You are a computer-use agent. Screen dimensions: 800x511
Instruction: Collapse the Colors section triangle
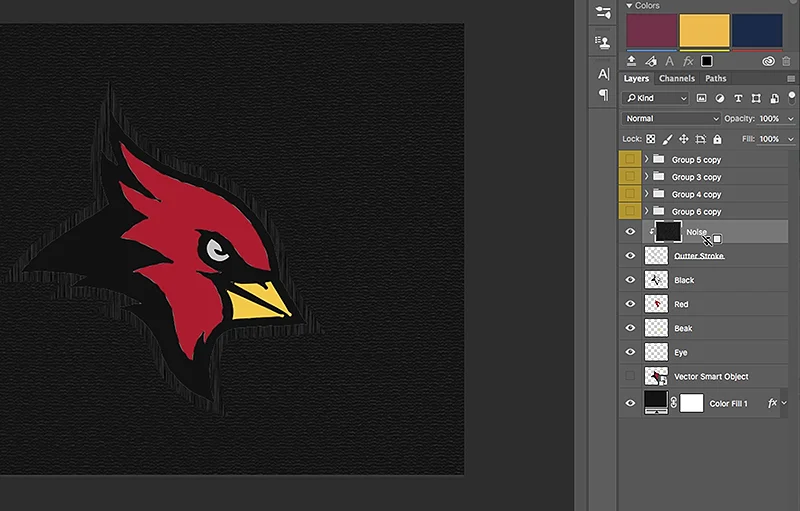pos(629,6)
